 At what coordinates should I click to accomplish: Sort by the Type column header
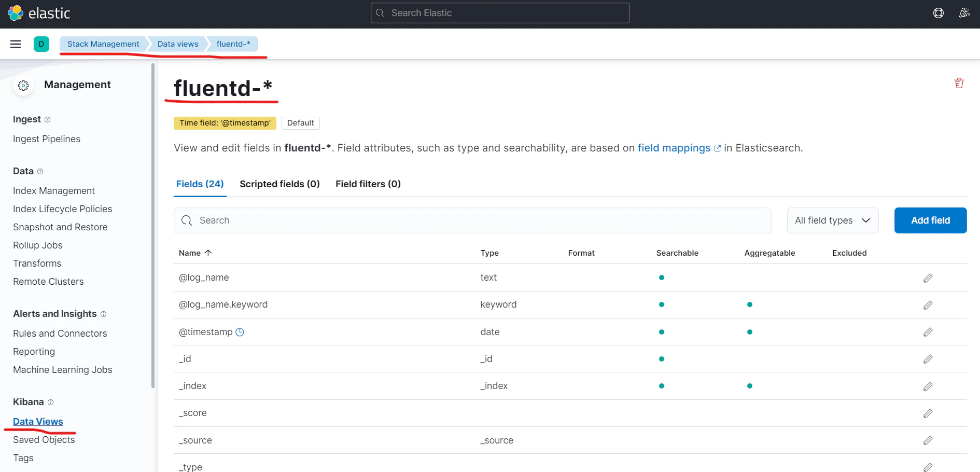(489, 253)
